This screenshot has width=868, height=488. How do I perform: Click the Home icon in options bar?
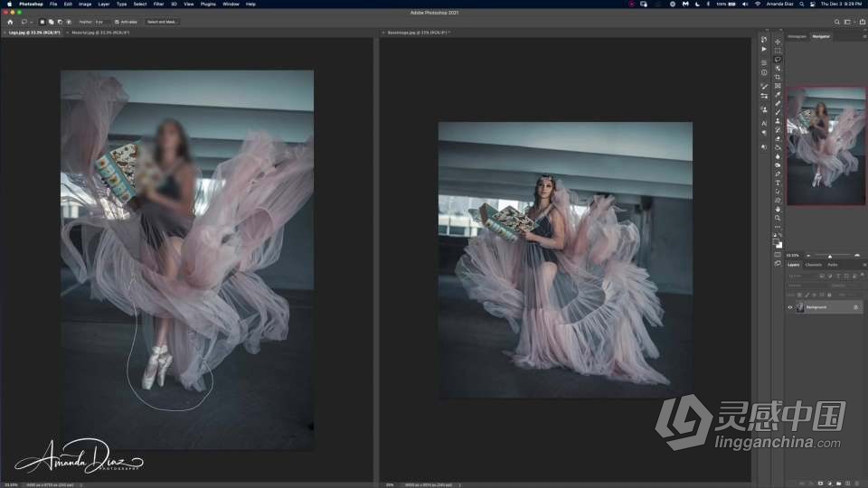[10, 22]
